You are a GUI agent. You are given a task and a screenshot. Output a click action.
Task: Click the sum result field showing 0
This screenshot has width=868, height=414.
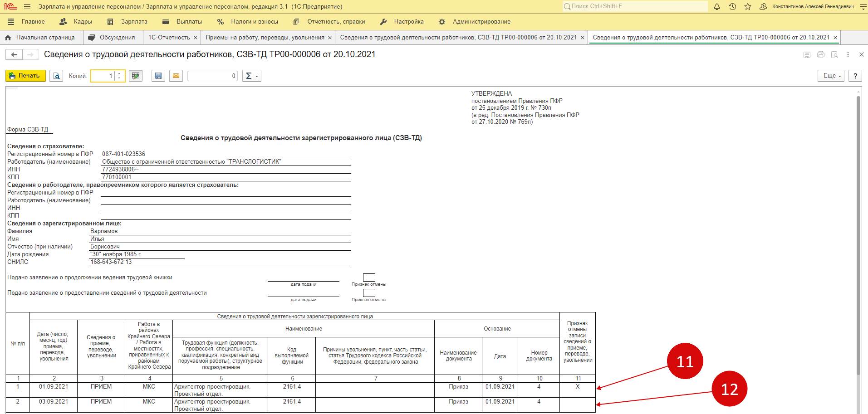(212, 76)
